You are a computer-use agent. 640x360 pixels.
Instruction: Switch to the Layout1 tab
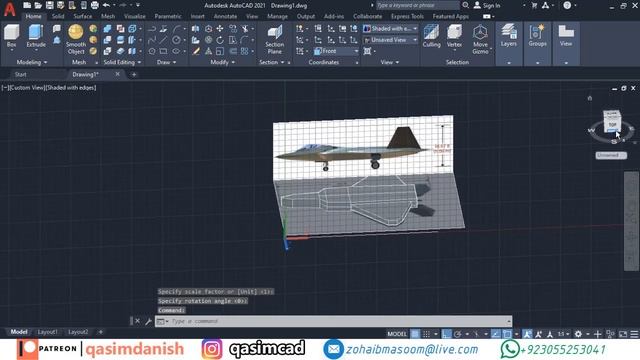pyautogui.click(x=48, y=332)
